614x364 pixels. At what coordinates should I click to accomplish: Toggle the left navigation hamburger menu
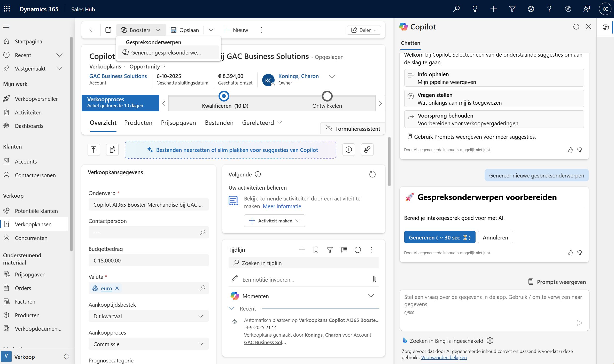tap(6, 26)
